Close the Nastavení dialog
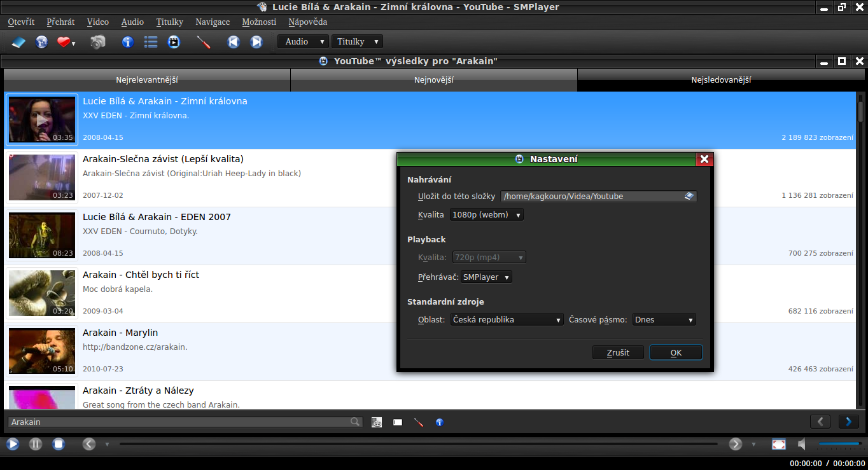The image size is (868, 470). tap(704, 159)
